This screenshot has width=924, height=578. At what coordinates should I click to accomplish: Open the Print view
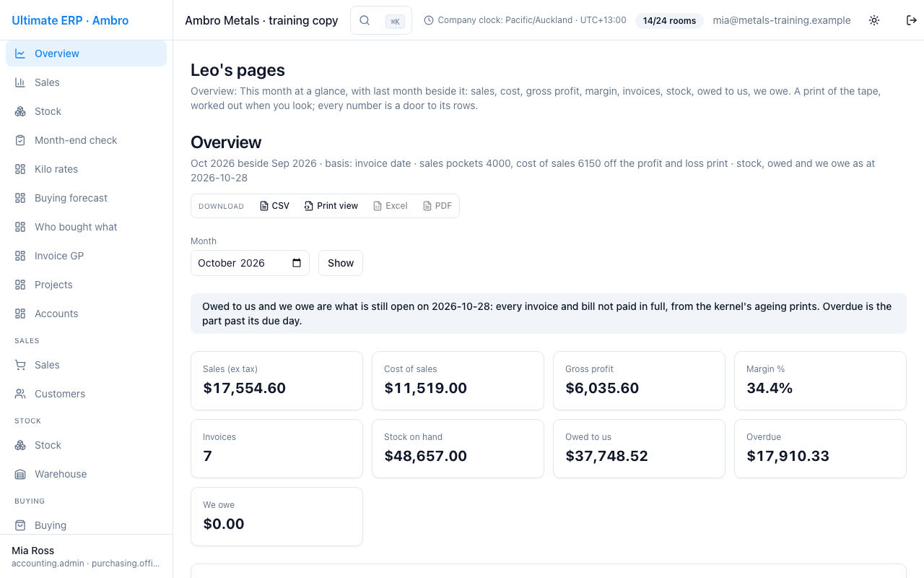331,206
